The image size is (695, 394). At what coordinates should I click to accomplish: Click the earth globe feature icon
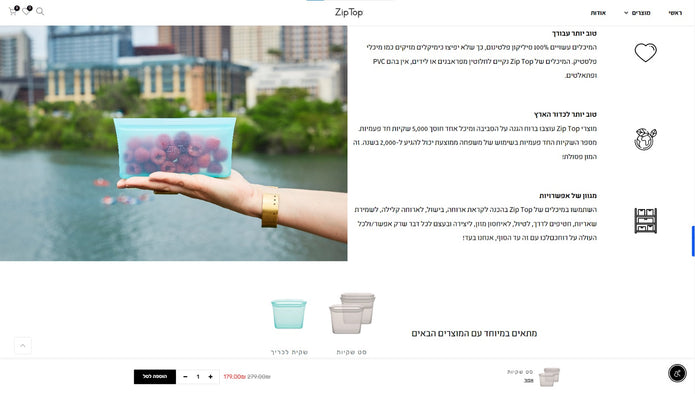click(x=645, y=139)
